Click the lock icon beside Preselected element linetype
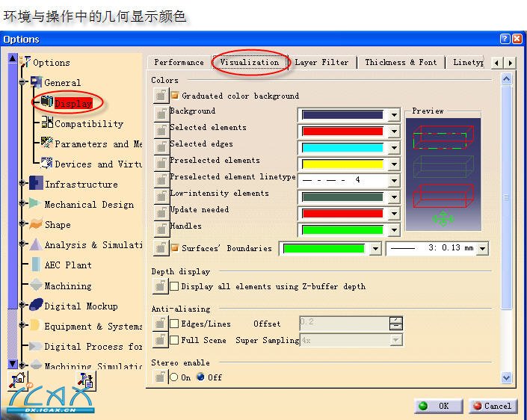The width and height of the screenshot is (527, 420). pos(161,180)
